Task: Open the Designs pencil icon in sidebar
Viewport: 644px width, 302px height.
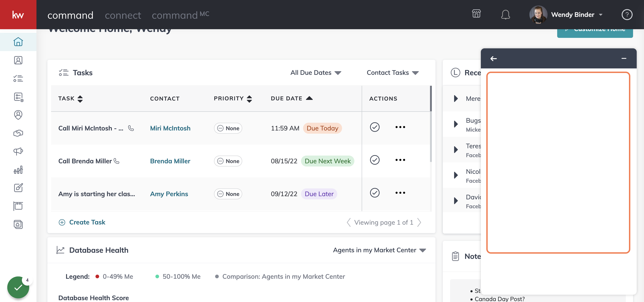Action: point(18,188)
